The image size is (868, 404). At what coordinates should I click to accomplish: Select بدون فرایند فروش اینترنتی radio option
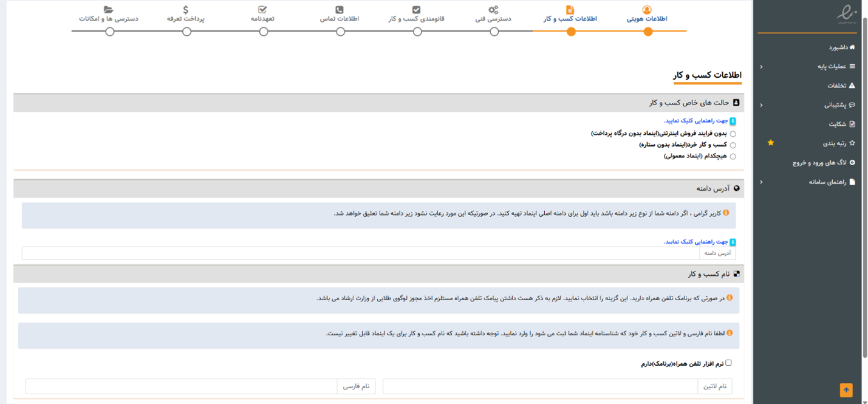[x=733, y=134]
